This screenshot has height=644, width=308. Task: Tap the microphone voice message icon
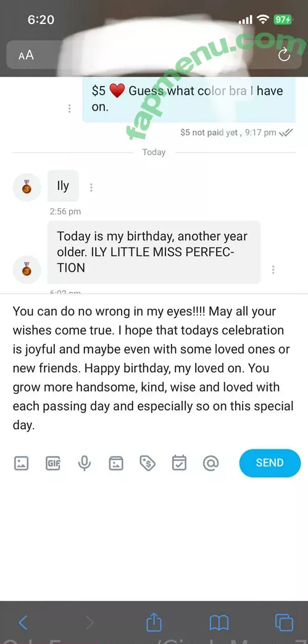84,463
